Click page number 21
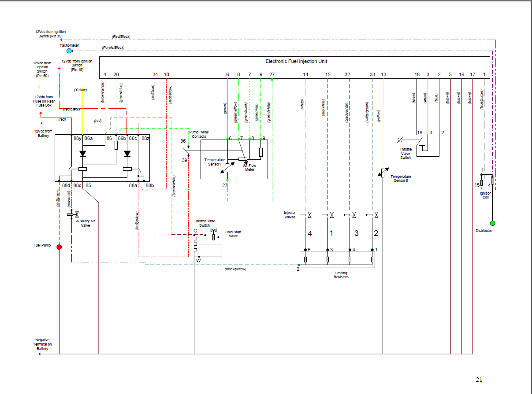The image size is (532, 394). (x=479, y=379)
